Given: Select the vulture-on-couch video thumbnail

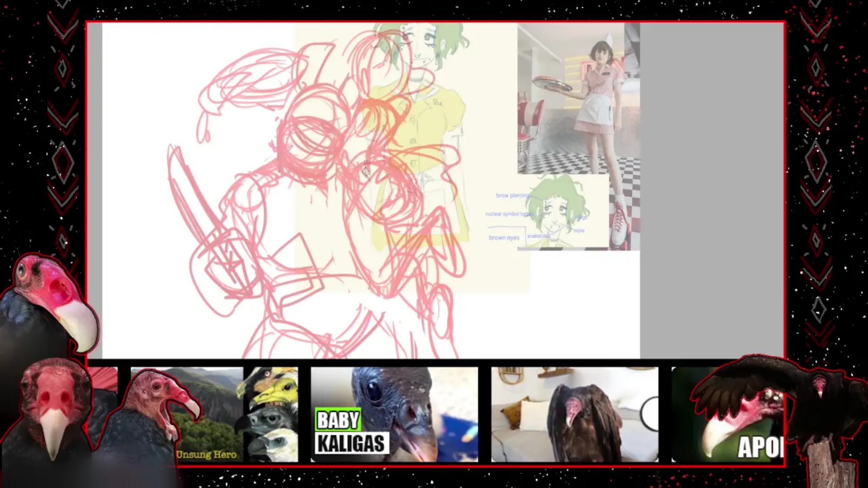Looking at the screenshot, I should 574,414.
